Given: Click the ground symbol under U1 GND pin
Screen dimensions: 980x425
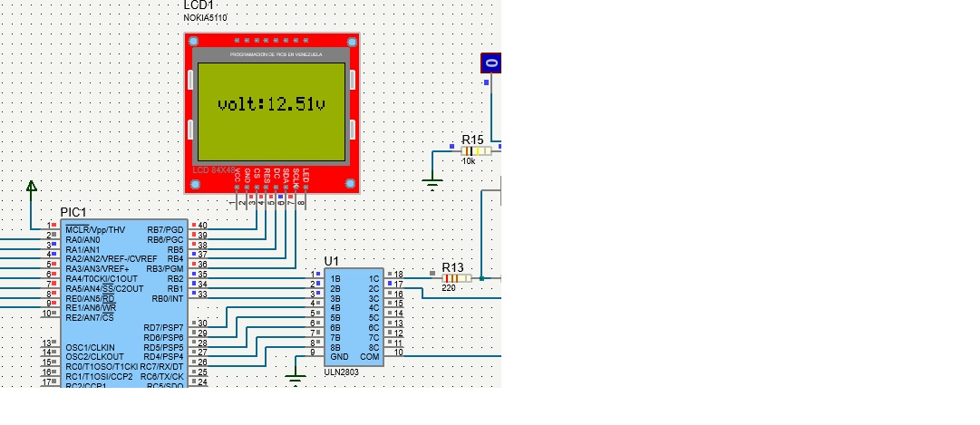Looking at the screenshot, I should [295, 380].
